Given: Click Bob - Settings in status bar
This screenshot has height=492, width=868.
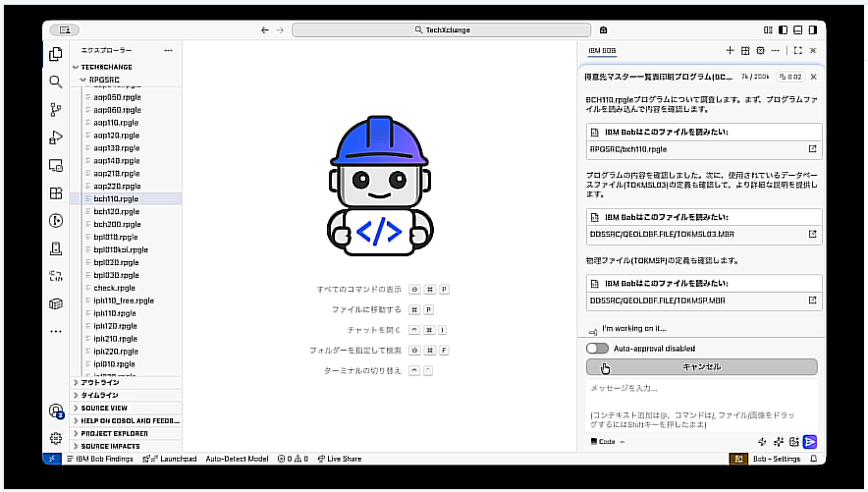Looking at the screenshot, I should tap(777, 459).
